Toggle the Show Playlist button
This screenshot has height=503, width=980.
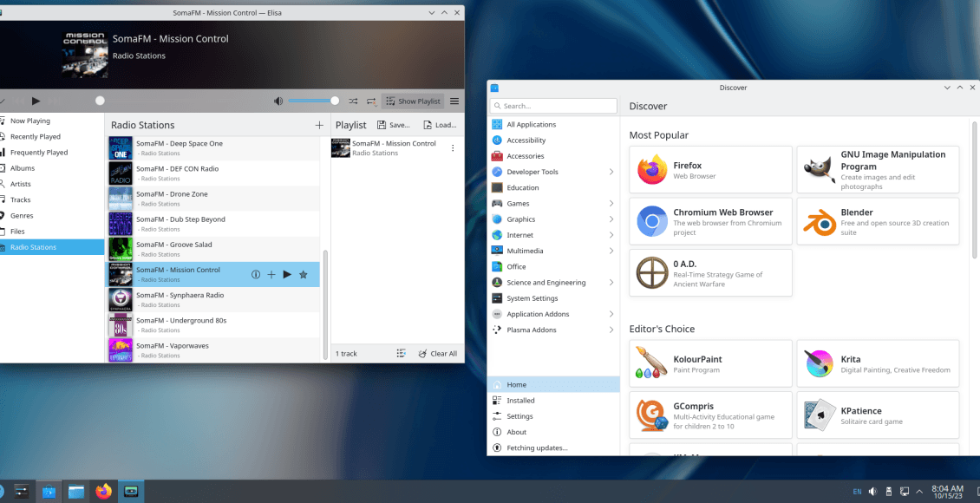tap(413, 101)
